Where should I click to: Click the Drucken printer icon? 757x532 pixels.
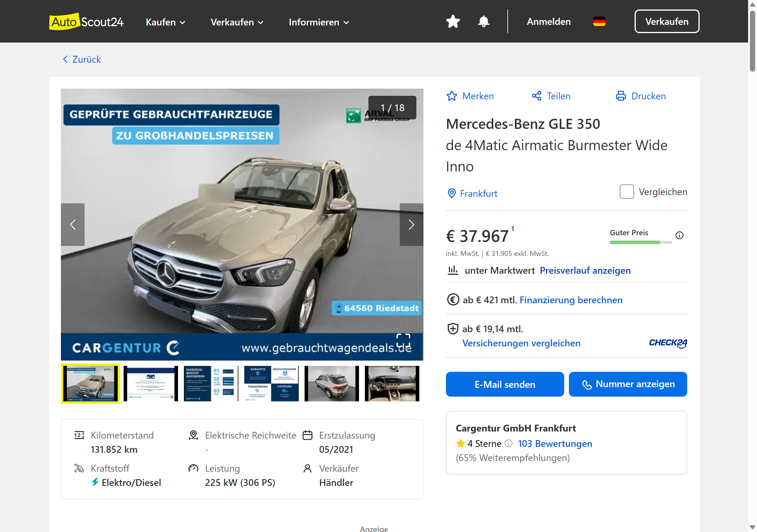(621, 96)
